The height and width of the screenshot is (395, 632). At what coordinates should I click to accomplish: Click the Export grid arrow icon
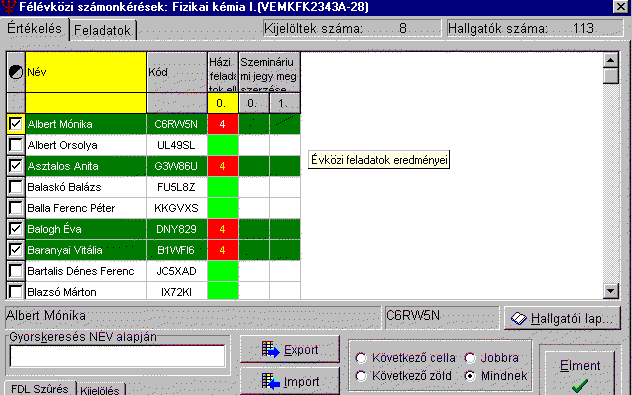pos(270,349)
